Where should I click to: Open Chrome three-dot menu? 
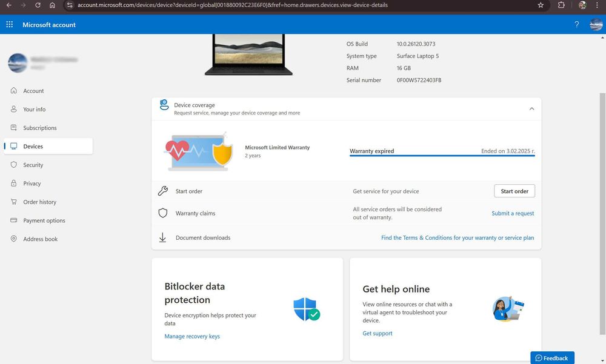click(597, 5)
